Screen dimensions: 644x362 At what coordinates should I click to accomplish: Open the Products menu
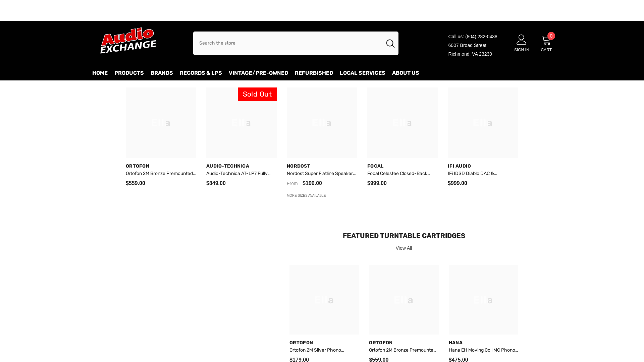tap(129, 73)
